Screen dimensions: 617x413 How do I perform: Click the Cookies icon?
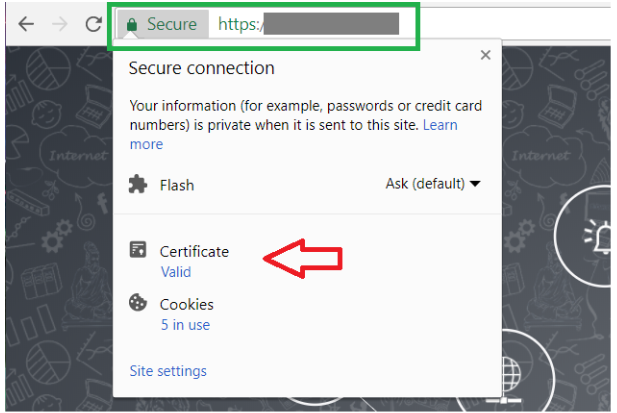138,302
